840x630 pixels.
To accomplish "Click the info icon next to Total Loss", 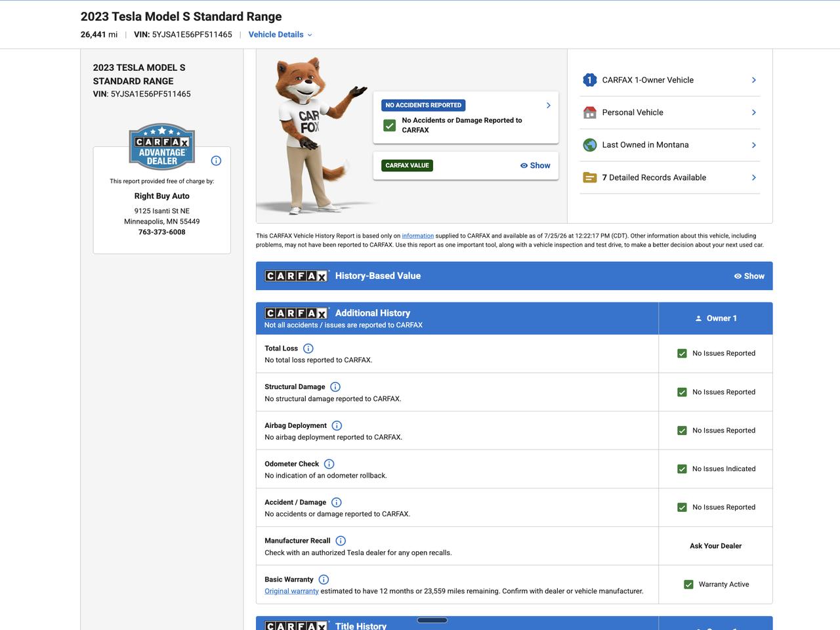I will tap(308, 348).
